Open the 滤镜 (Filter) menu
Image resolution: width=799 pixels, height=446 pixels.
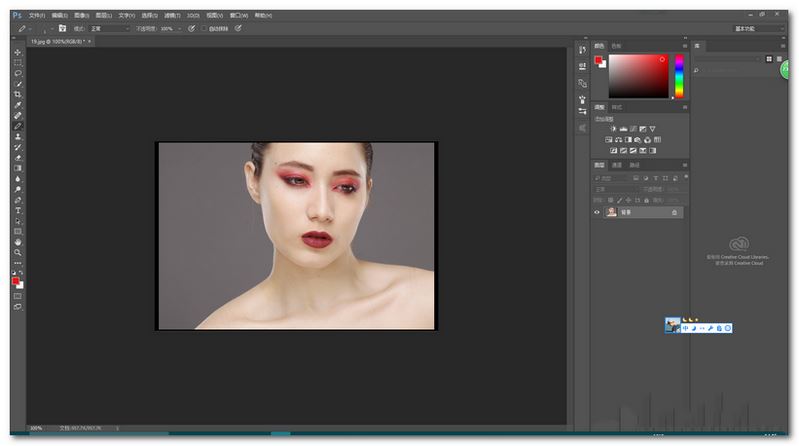point(174,16)
